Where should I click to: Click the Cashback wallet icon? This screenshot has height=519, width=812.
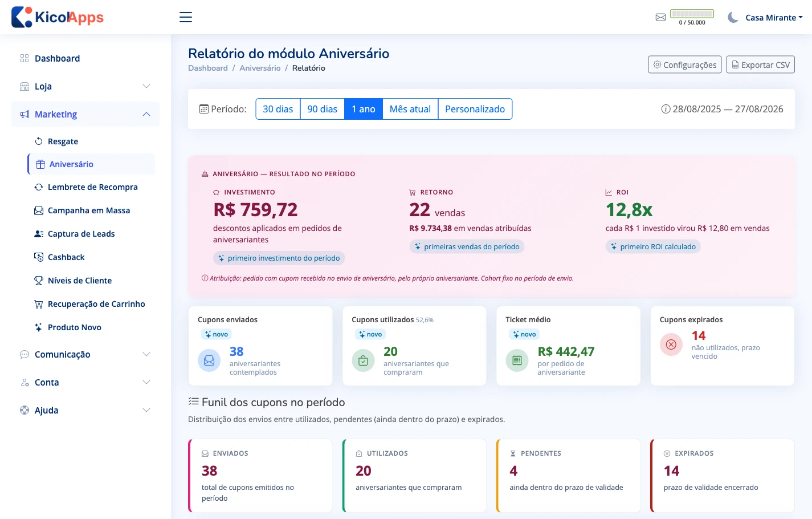(x=39, y=257)
